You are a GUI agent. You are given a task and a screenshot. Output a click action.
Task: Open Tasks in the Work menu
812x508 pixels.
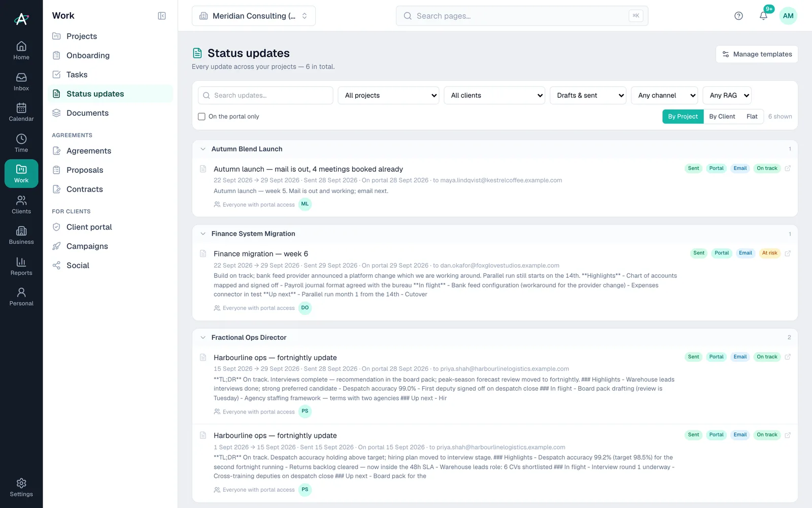(110, 75)
